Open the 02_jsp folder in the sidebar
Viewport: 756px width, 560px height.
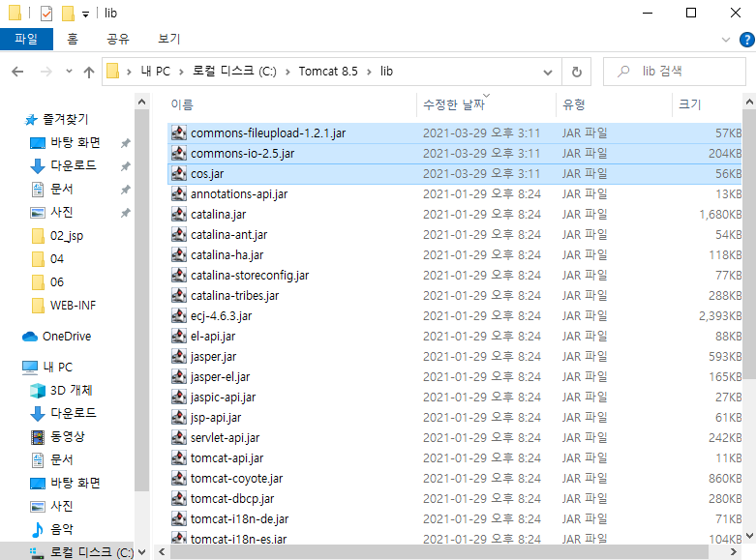pos(67,236)
